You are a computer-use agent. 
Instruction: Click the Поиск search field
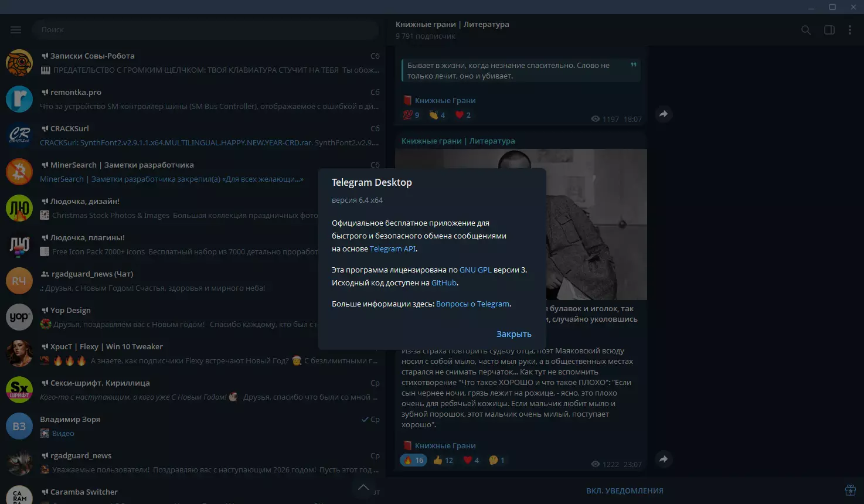click(x=205, y=29)
